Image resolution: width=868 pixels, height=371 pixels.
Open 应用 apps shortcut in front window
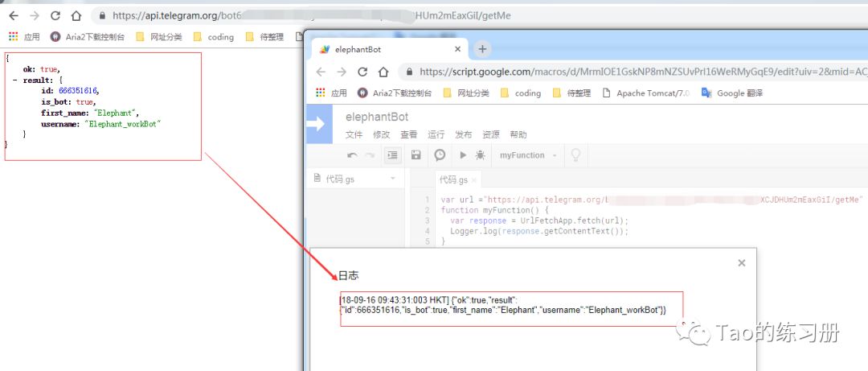point(331,93)
